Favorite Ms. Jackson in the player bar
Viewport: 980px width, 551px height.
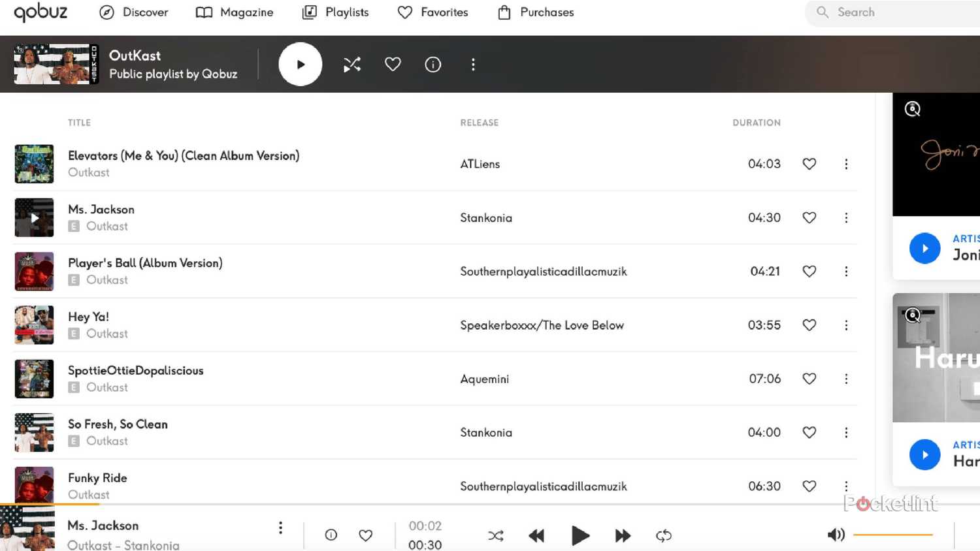pyautogui.click(x=365, y=535)
